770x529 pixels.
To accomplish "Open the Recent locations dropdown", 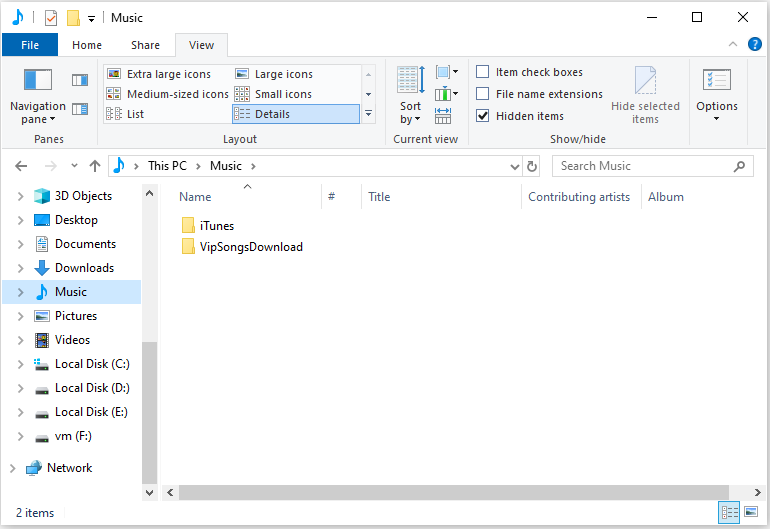I will (x=74, y=166).
